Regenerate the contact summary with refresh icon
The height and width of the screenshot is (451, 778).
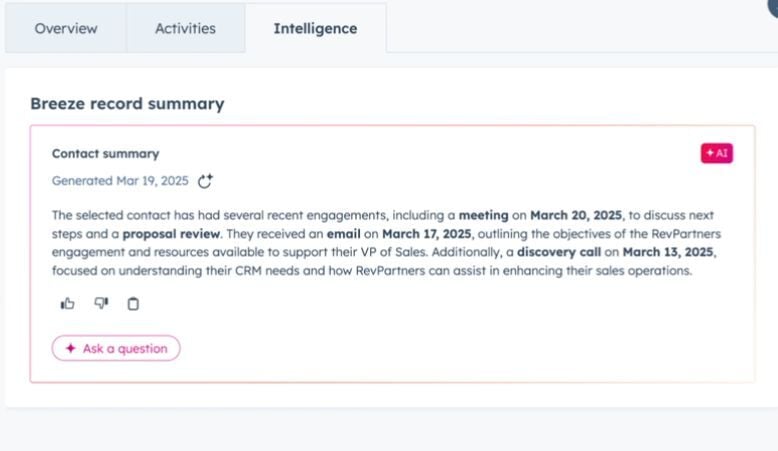(x=205, y=181)
